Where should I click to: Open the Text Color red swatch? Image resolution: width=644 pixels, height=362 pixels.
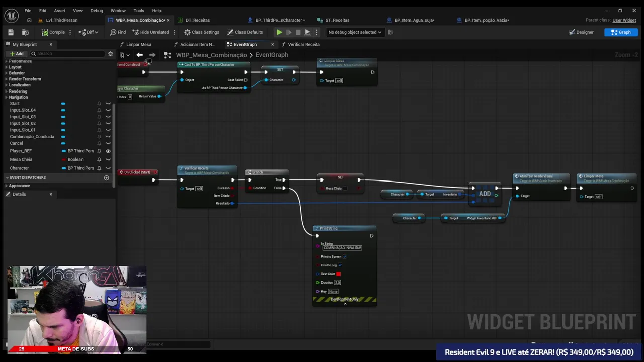[338, 274]
